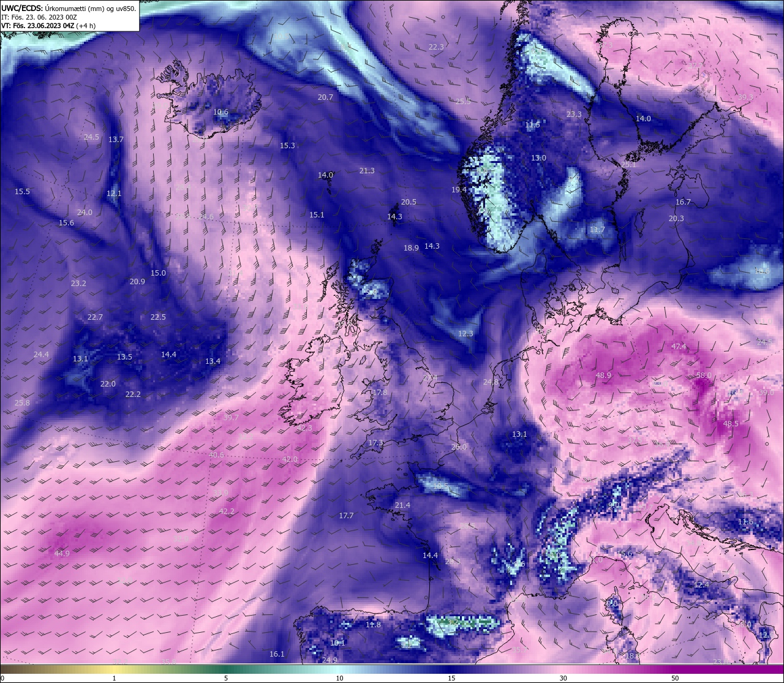784x683 pixels.
Task: Click the initial time line 'IT: Fös. 23. 06. 2023 00Z'
Action: [39, 17]
